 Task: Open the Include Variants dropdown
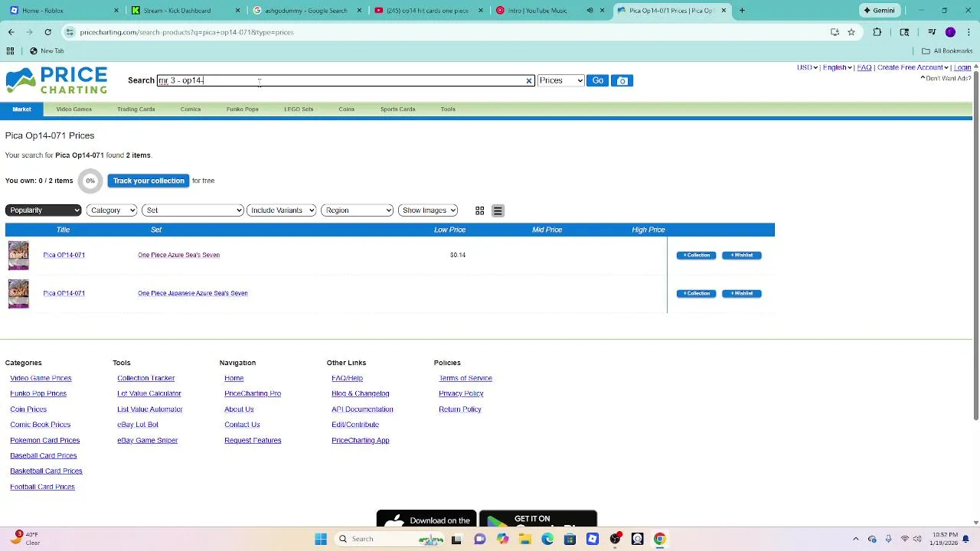tap(282, 210)
